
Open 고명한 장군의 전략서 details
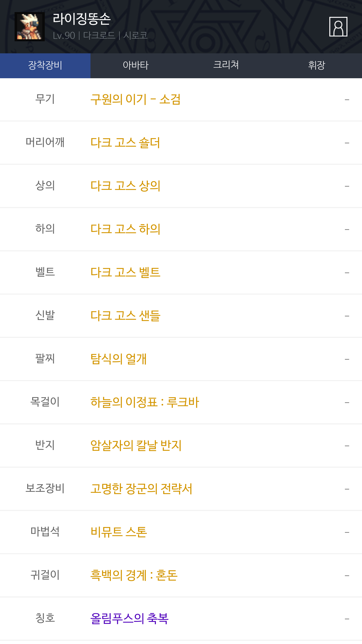[141, 489]
